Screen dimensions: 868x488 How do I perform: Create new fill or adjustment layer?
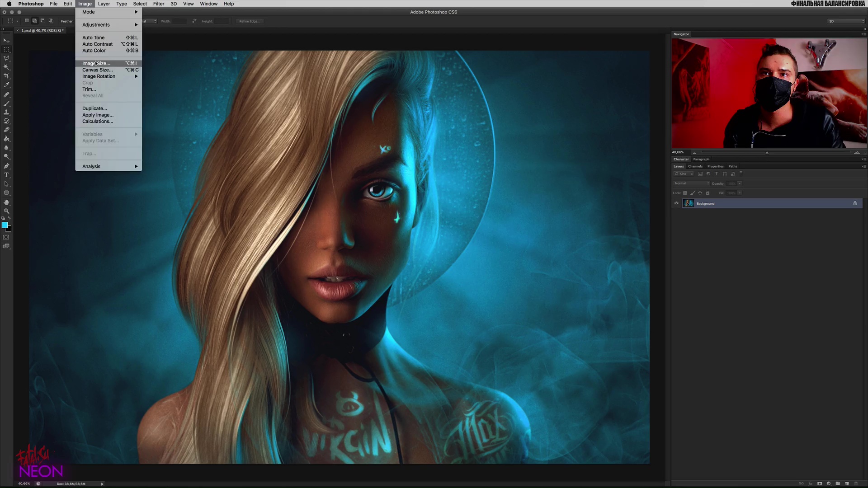(x=829, y=483)
